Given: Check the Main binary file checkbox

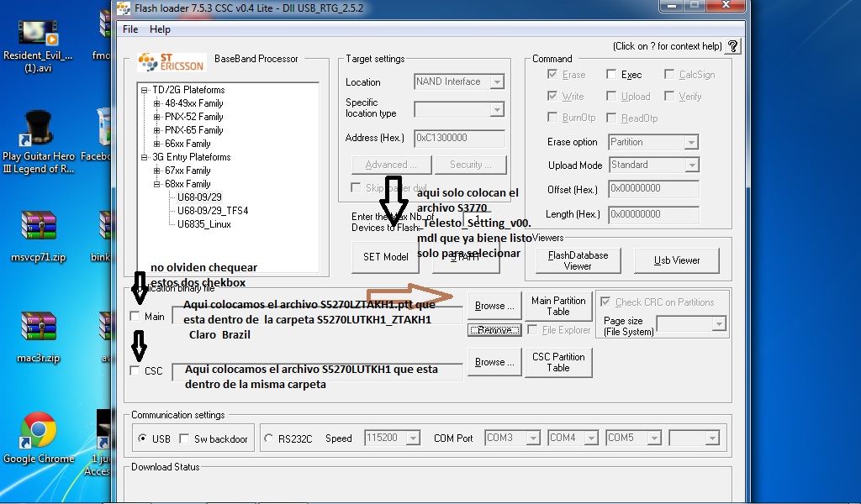Looking at the screenshot, I should click(x=135, y=316).
